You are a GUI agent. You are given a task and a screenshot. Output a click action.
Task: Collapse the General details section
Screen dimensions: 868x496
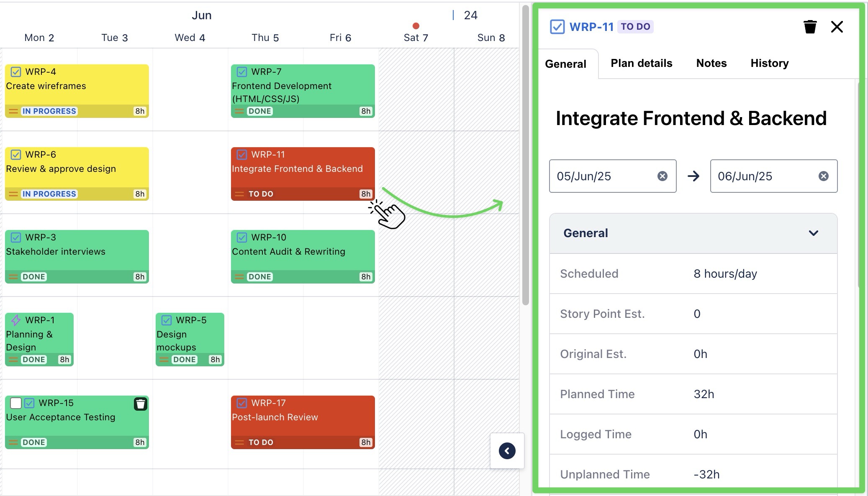(x=814, y=233)
